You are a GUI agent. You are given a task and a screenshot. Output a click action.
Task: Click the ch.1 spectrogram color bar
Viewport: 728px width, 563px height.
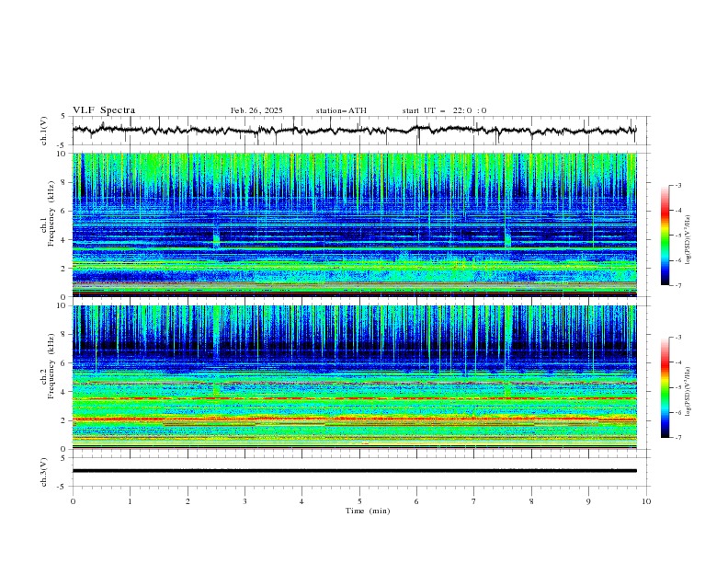(x=665, y=236)
